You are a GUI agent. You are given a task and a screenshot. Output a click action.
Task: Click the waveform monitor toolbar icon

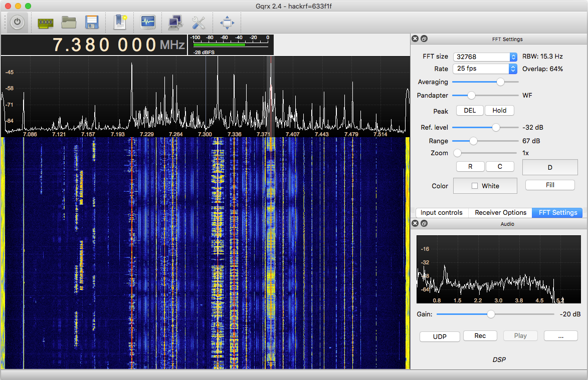147,22
